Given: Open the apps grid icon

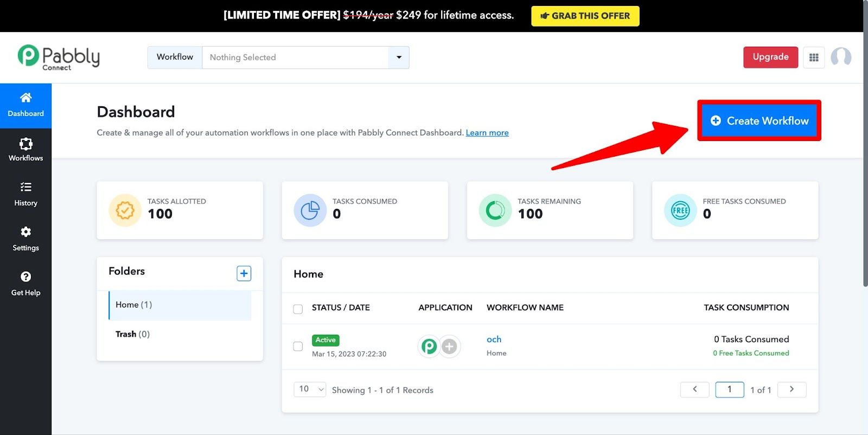Looking at the screenshot, I should [x=814, y=57].
